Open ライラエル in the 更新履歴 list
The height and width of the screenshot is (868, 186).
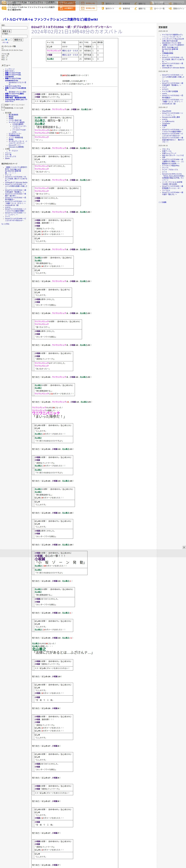[x=166, y=190]
